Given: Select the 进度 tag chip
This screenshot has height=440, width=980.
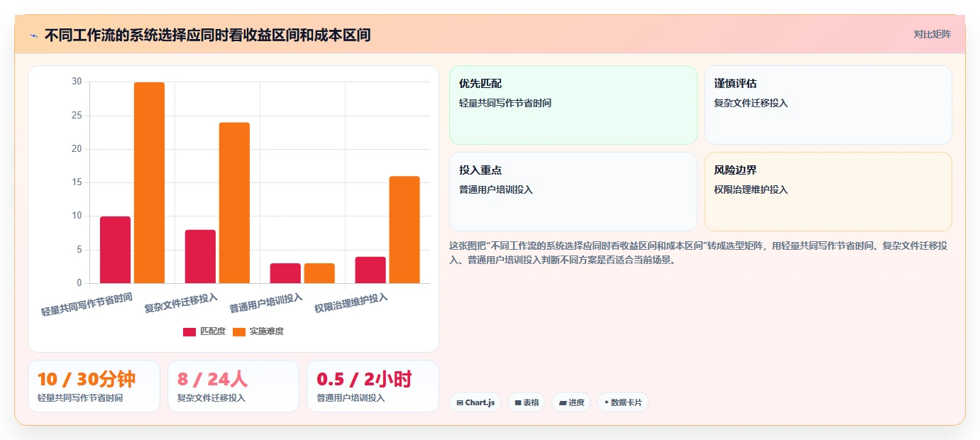Looking at the screenshot, I should (571, 402).
